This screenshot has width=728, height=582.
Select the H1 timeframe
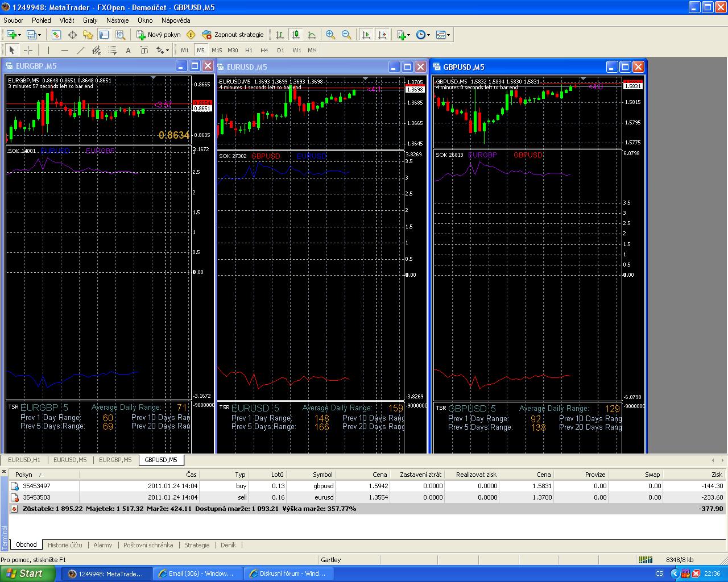249,50
